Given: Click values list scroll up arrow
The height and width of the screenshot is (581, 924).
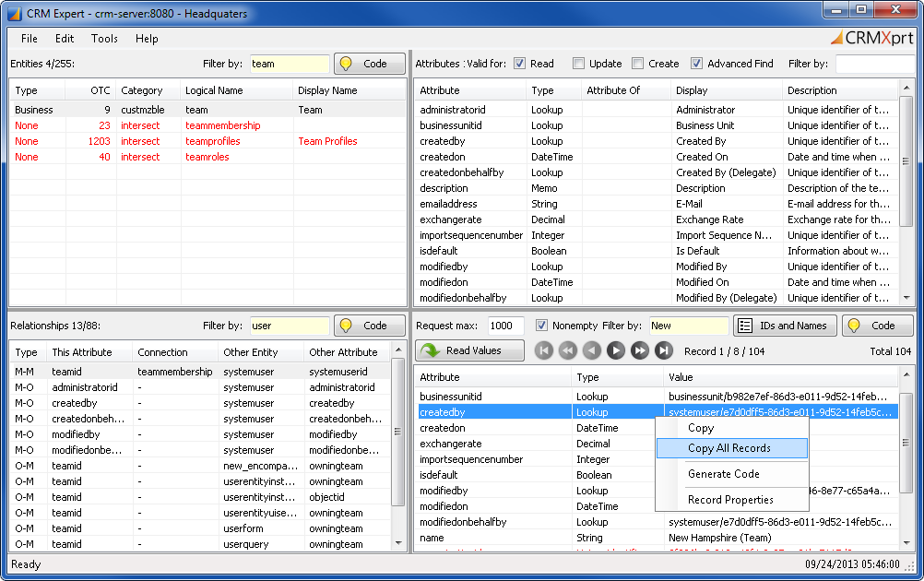Looking at the screenshot, I should point(906,374).
